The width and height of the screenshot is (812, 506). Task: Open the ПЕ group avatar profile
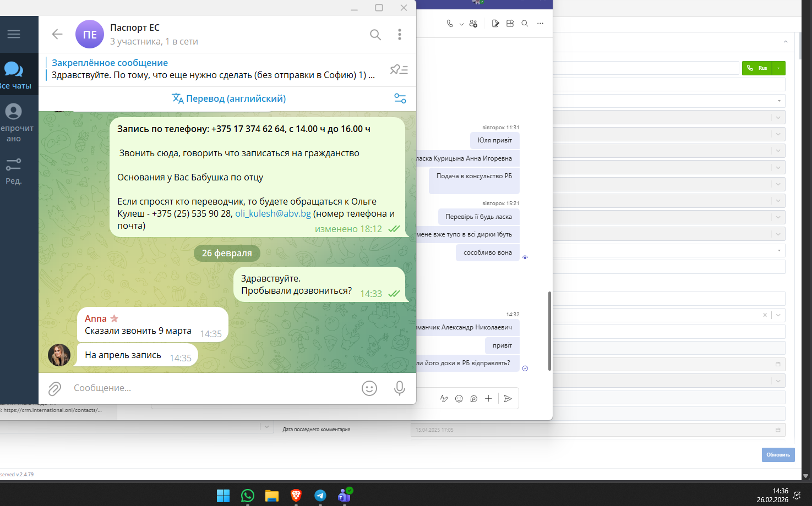tap(90, 34)
